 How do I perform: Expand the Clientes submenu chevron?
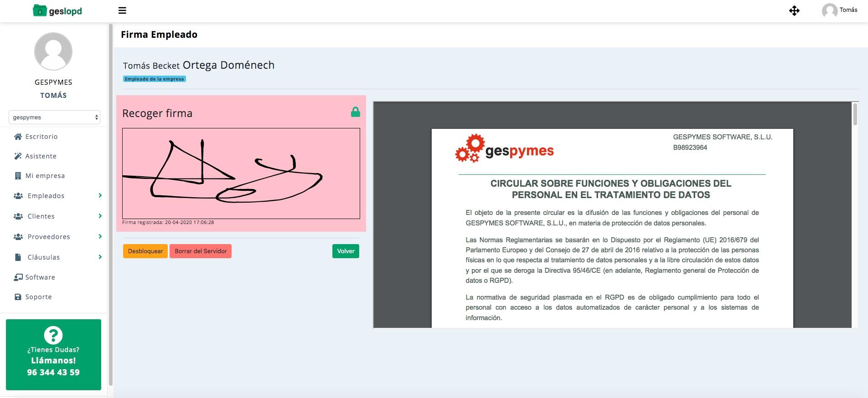click(100, 216)
